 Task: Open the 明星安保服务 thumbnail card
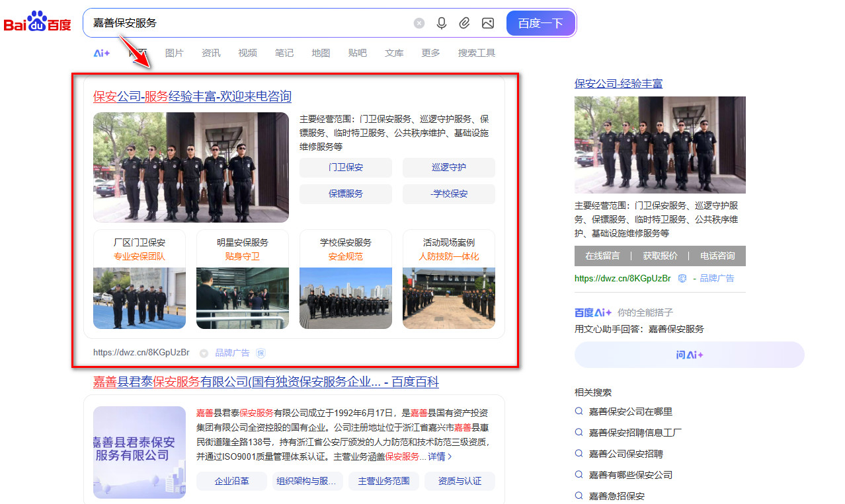tap(242, 279)
